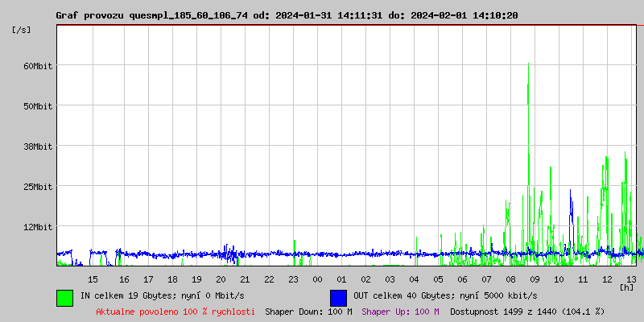Click the green IN legend swatch
Screen dimensions: 644x322
pos(64,297)
